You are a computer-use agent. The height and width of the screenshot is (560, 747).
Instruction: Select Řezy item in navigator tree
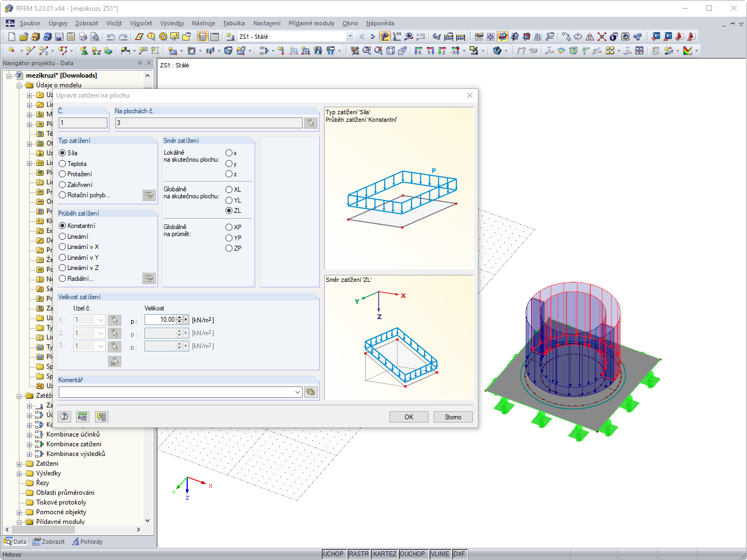click(43, 483)
